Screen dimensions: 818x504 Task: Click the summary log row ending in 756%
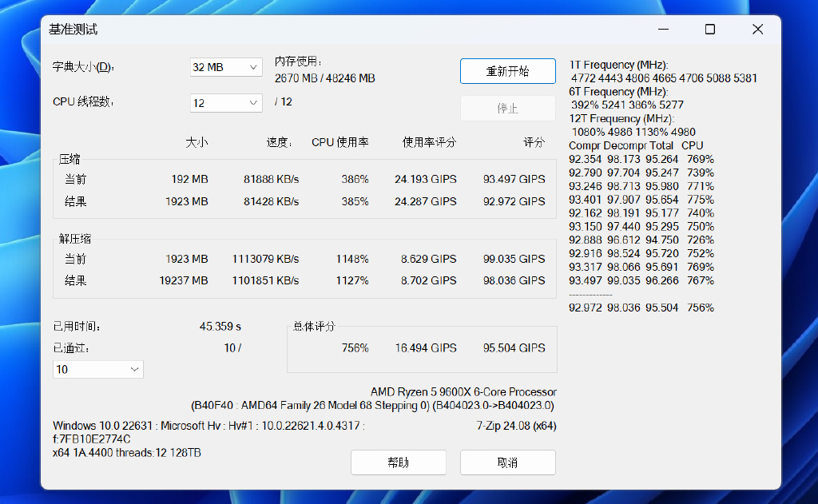coord(641,308)
